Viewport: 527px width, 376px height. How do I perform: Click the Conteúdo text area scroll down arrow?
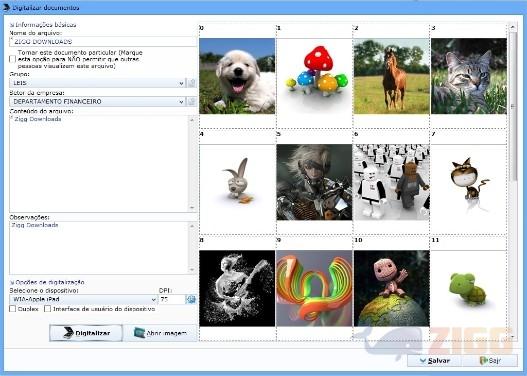pos(192,208)
